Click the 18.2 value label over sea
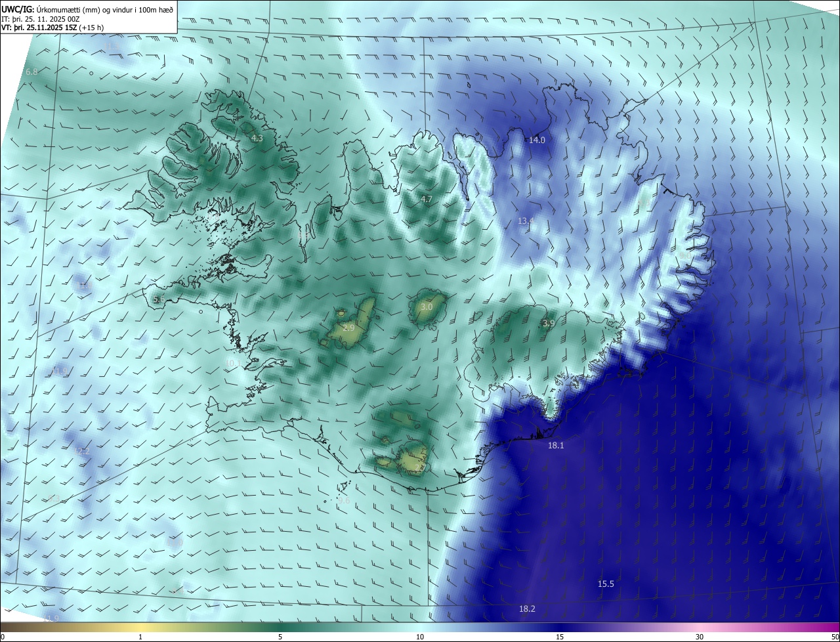This screenshot has height=642, width=840. pos(527,609)
